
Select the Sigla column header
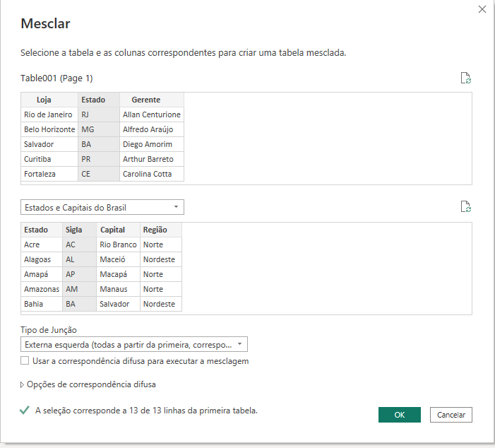point(74,230)
